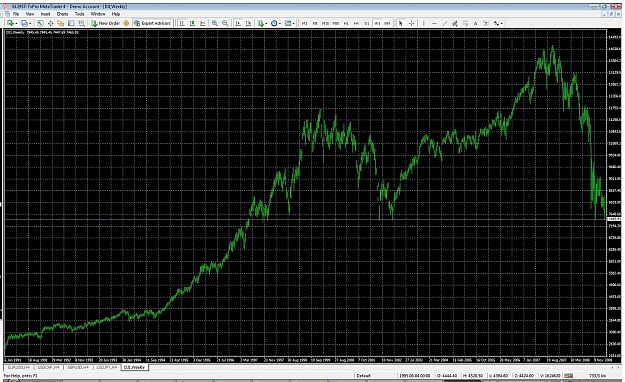Expand the New Chart dropdown arrow
The width and height of the screenshot is (625, 382).
(x=16, y=23)
